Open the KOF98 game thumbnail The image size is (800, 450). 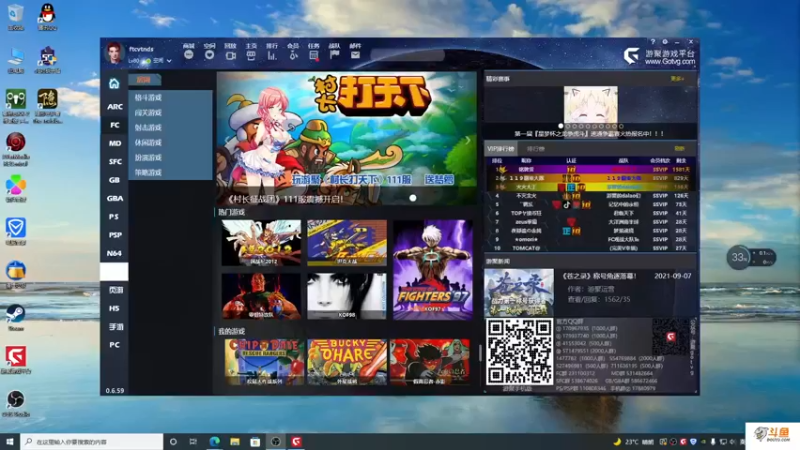point(347,296)
